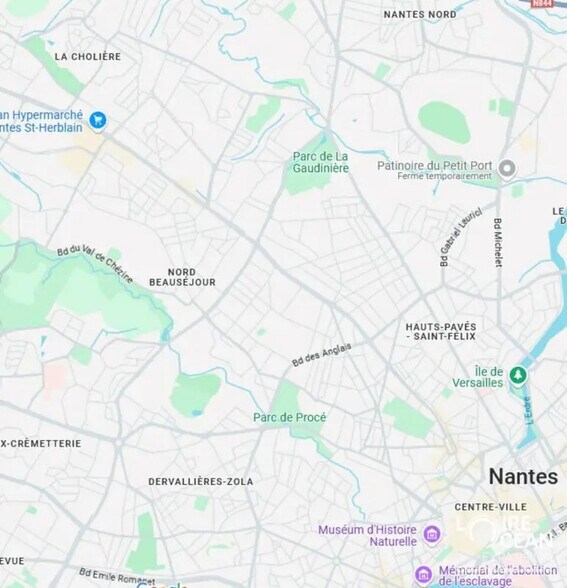Click the NANTES NORD district label

pyautogui.click(x=420, y=14)
